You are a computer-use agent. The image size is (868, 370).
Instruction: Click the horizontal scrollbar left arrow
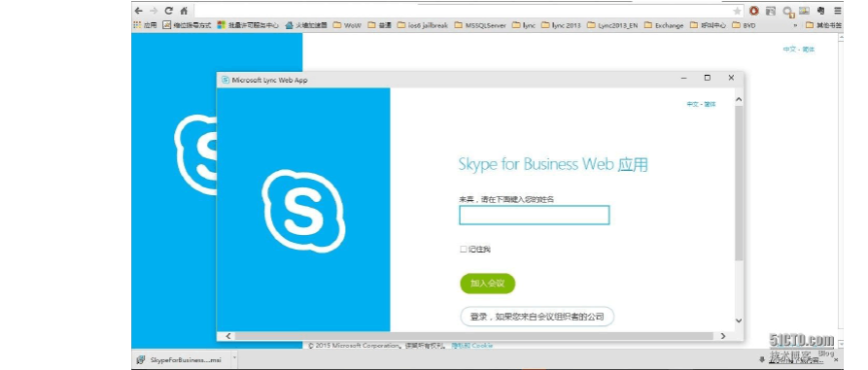228,336
